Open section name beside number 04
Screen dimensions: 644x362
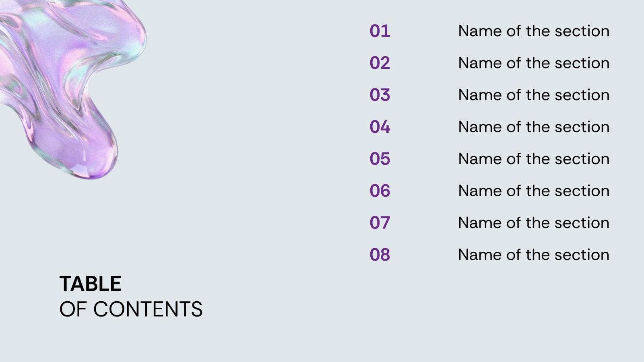click(x=533, y=127)
